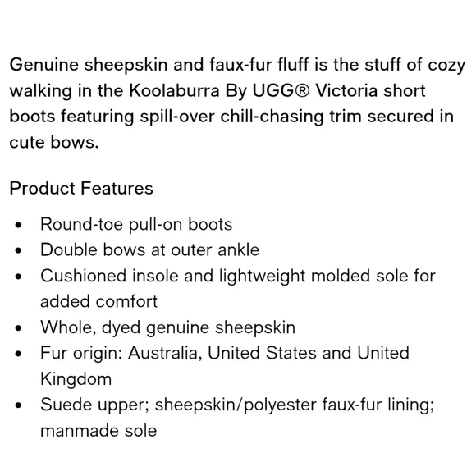Click the 'added comfort' text

pos(99,301)
